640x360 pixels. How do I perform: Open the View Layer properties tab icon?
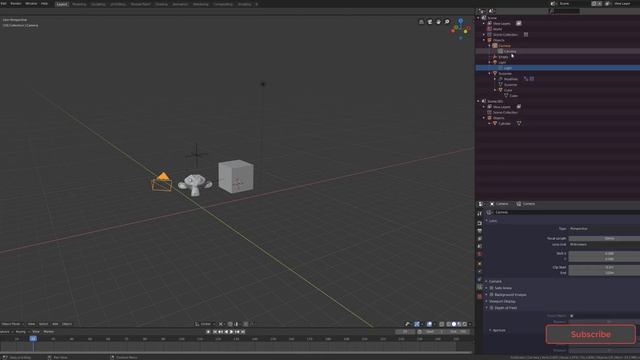point(480,239)
